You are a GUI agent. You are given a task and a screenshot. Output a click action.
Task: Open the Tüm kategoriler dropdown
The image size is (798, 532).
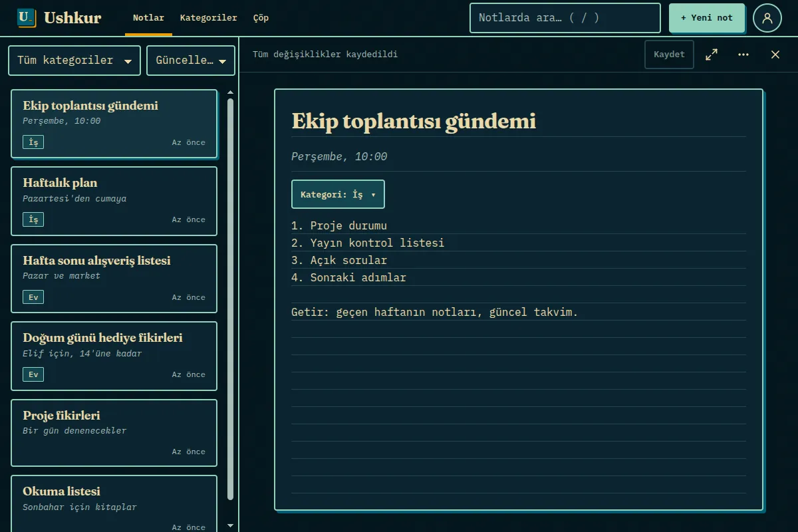74,61
